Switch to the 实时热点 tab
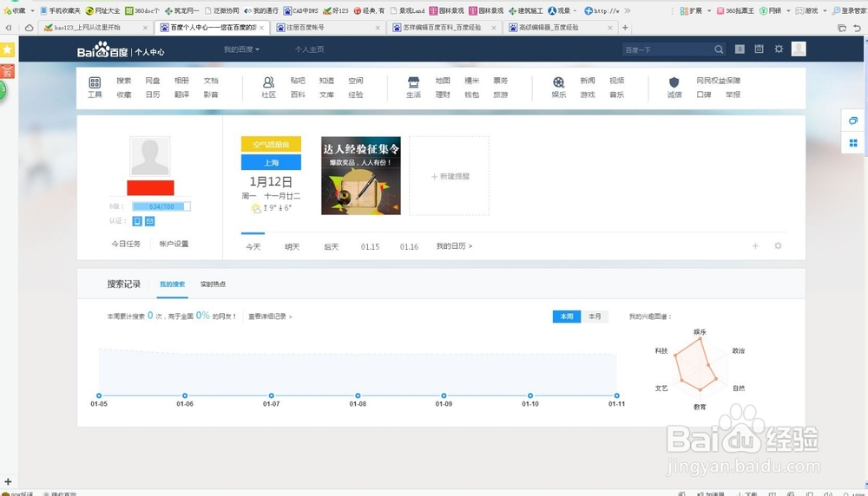This screenshot has height=496, width=868. (214, 284)
